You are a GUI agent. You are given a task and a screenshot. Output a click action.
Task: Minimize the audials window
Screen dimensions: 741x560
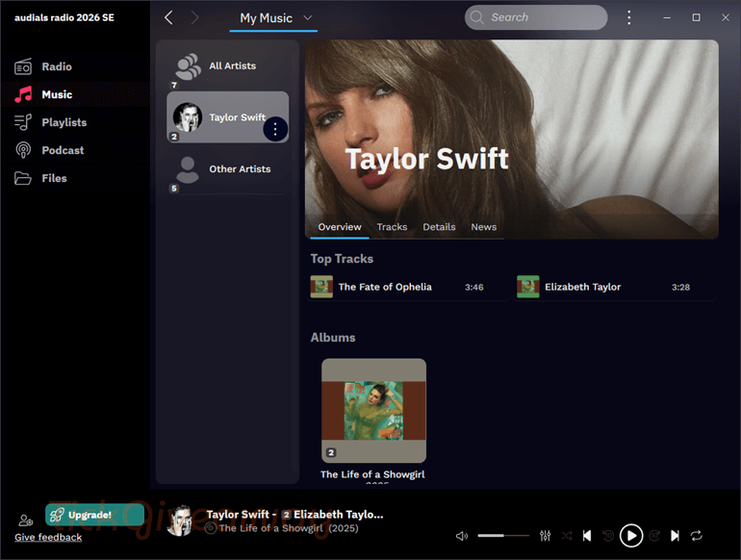point(667,17)
